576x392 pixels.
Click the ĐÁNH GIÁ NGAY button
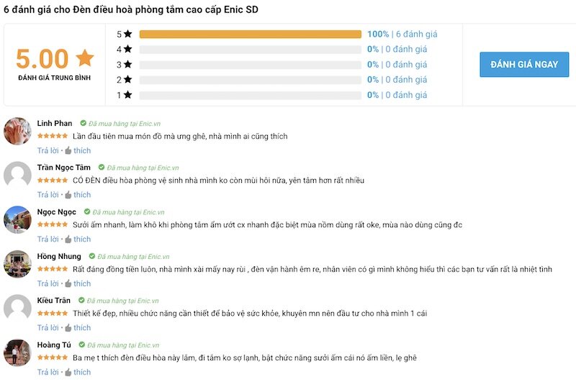point(524,64)
